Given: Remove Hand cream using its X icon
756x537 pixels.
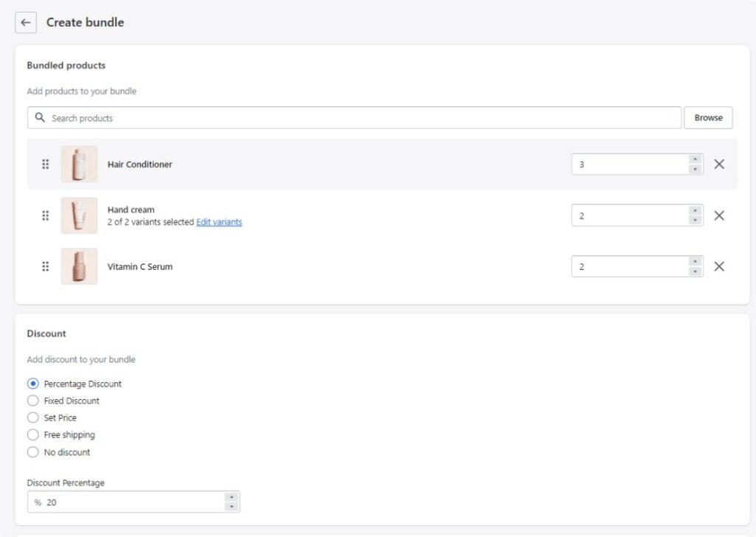Looking at the screenshot, I should 719,215.
